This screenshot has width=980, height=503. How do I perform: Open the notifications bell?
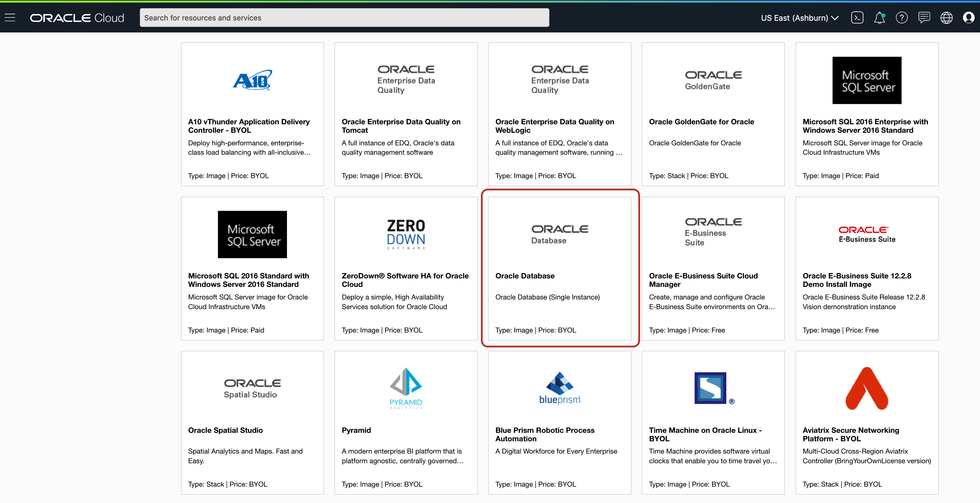point(879,18)
